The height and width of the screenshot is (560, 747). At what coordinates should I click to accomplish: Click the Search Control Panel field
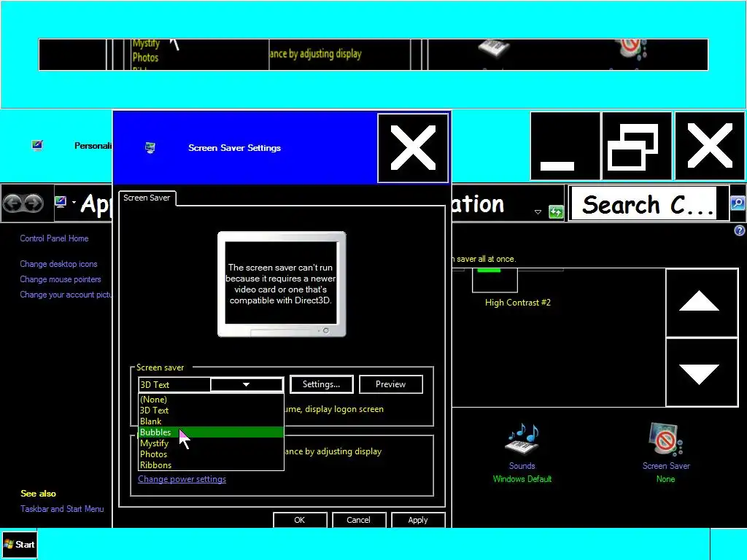click(x=643, y=204)
